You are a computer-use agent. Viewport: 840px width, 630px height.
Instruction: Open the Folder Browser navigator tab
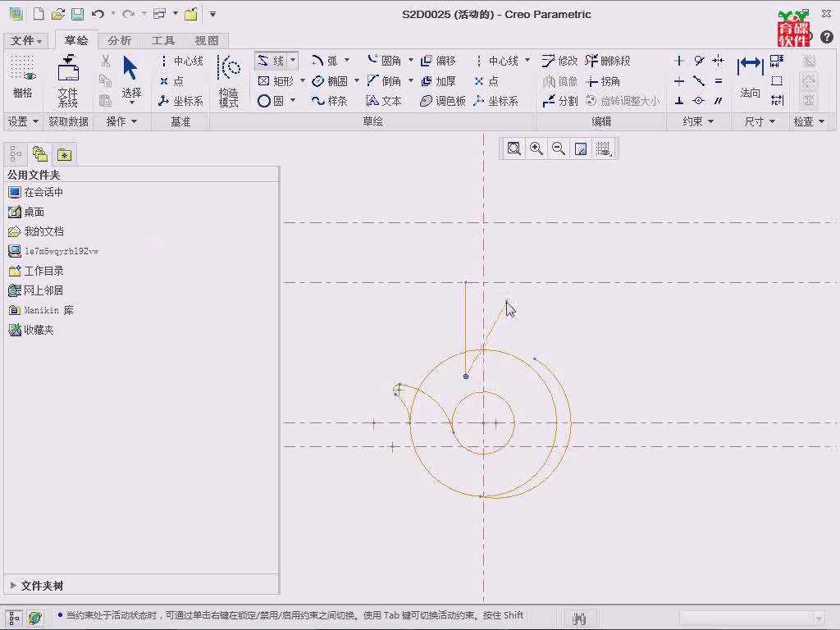(40, 154)
